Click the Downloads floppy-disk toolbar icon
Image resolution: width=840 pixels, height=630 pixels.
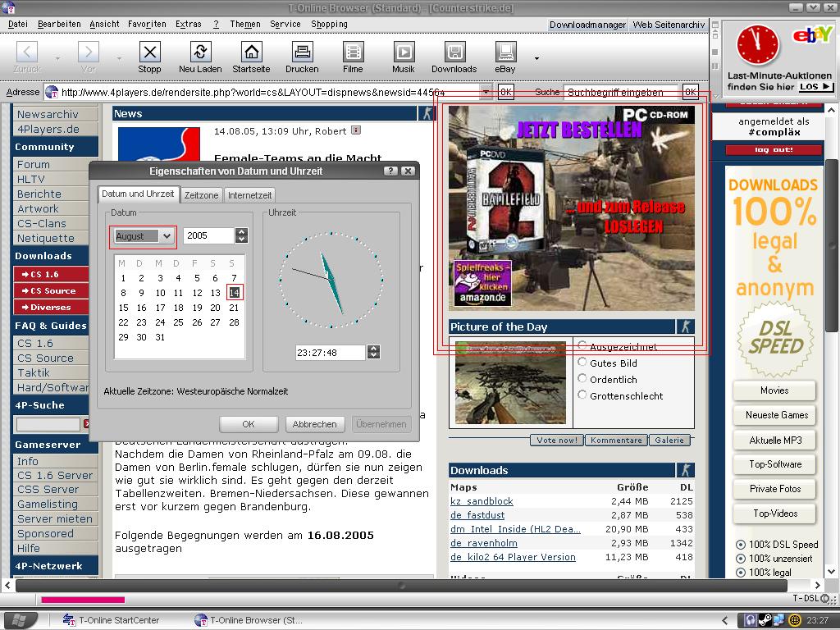pos(454,52)
